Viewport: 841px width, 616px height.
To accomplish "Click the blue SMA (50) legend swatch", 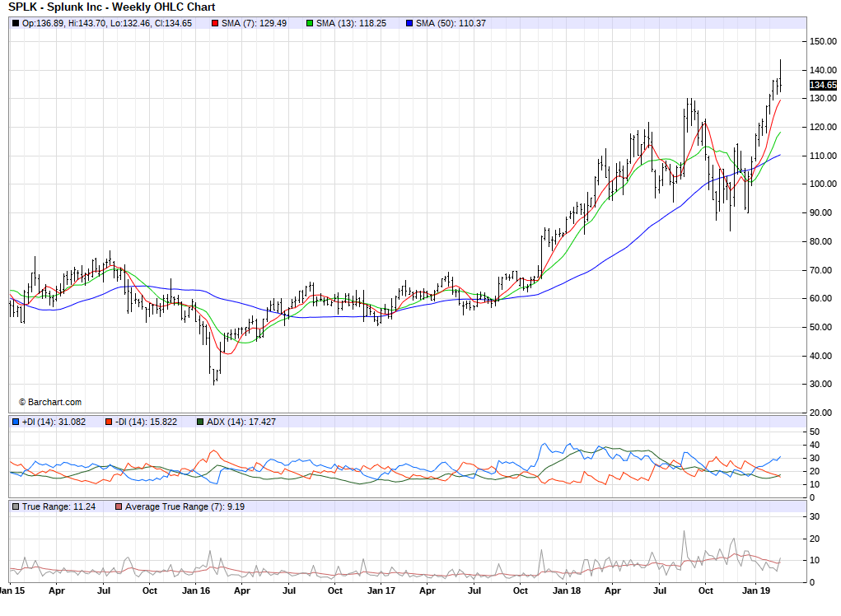I will pyautogui.click(x=409, y=24).
